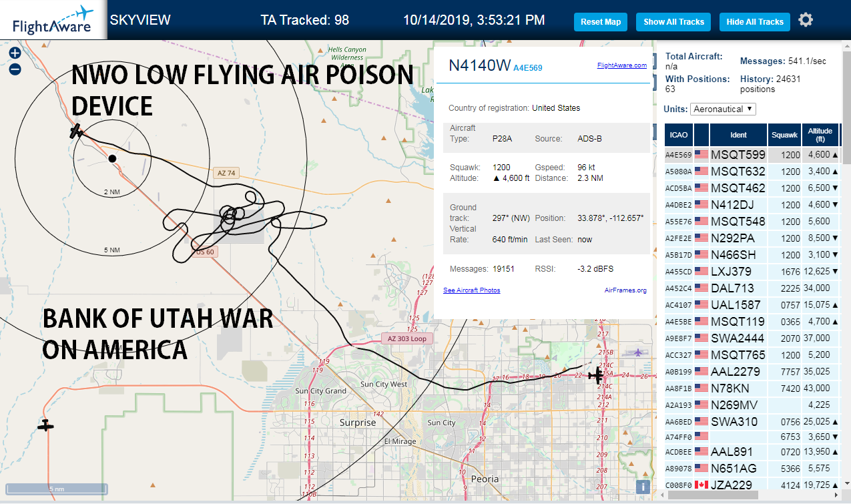851x504 pixels.
Task: Select aircraft icon southwest of Sun City Grand
Action: tap(45, 425)
